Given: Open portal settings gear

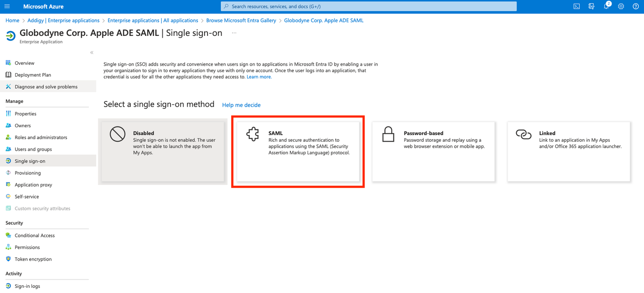Looking at the screenshot, I should (621, 7).
